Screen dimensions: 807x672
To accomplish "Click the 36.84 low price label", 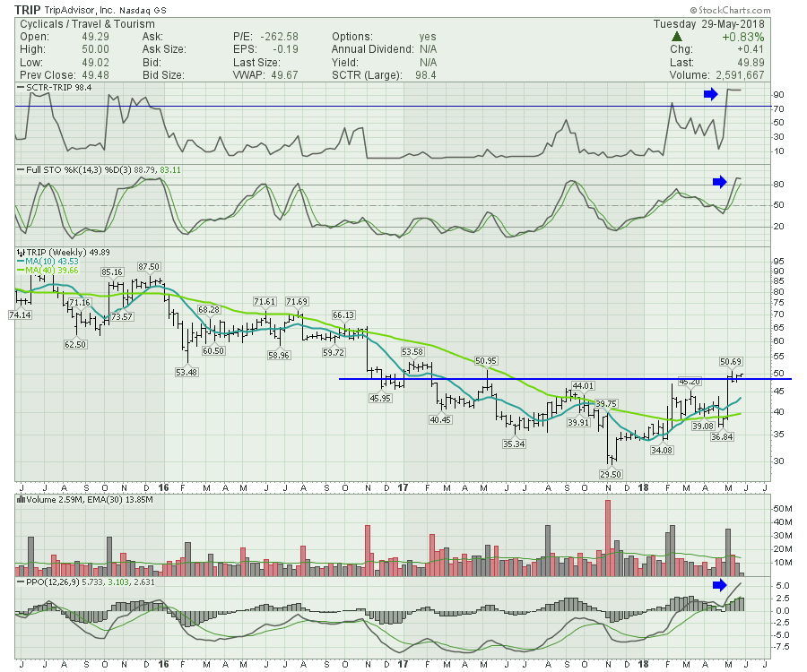I will (722, 437).
